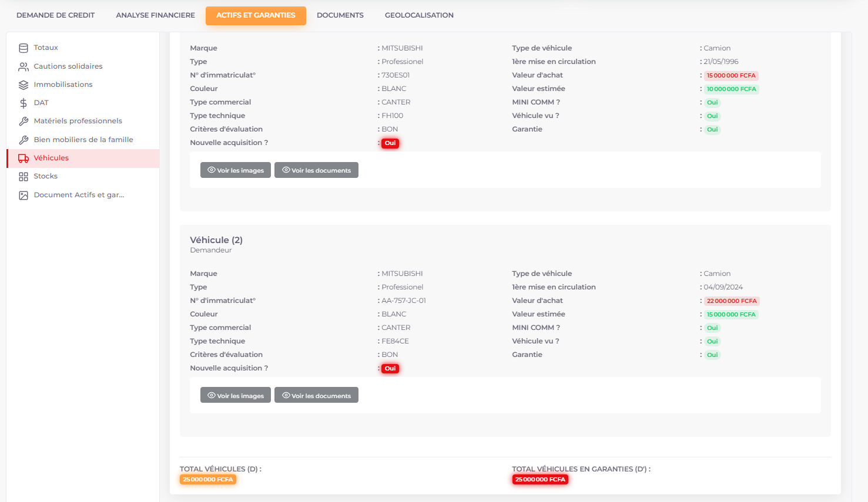
Task: Switch to the Demande de Credit tab
Action: 55,15
